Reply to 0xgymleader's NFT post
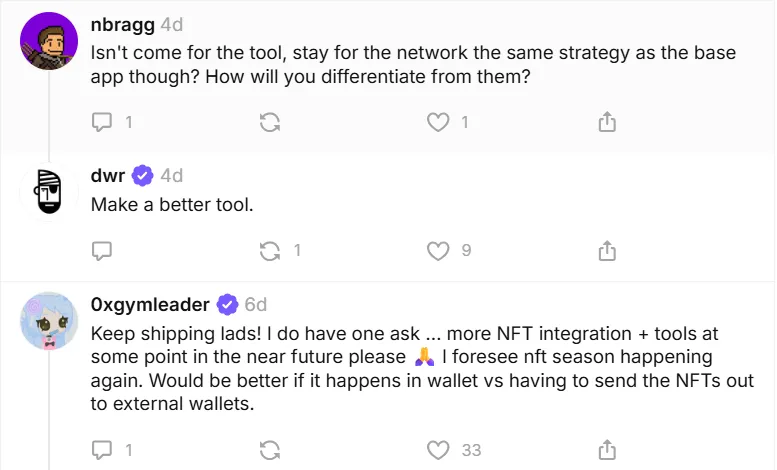Screen dimensions: 777x470 (x=102, y=450)
